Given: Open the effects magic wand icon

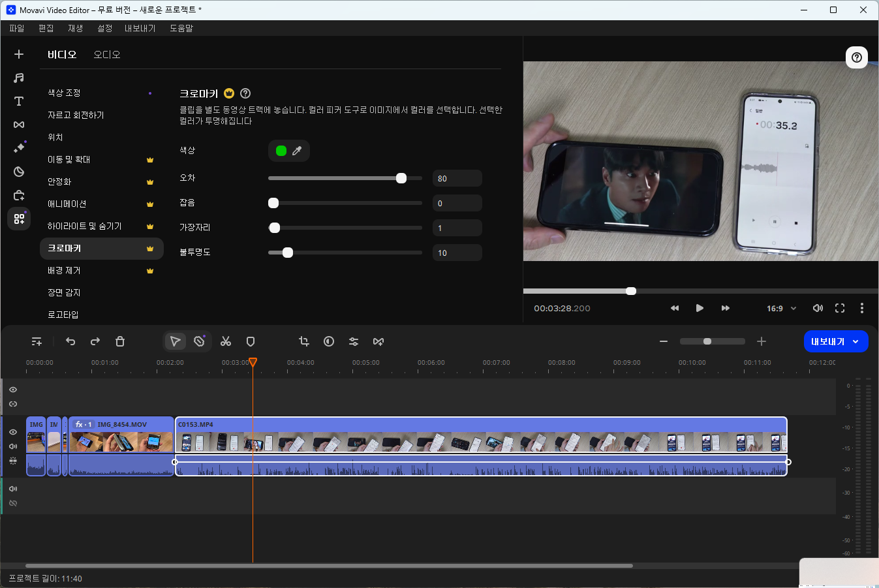Looking at the screenshot, I should click(19, 148).
